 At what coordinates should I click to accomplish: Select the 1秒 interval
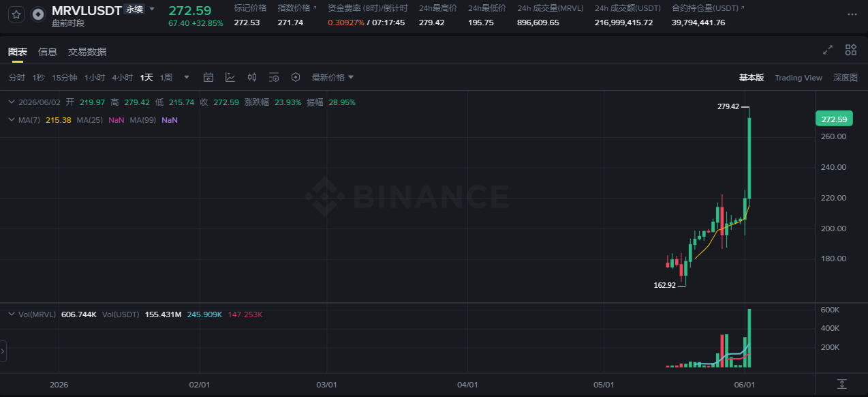coord(39,78)
